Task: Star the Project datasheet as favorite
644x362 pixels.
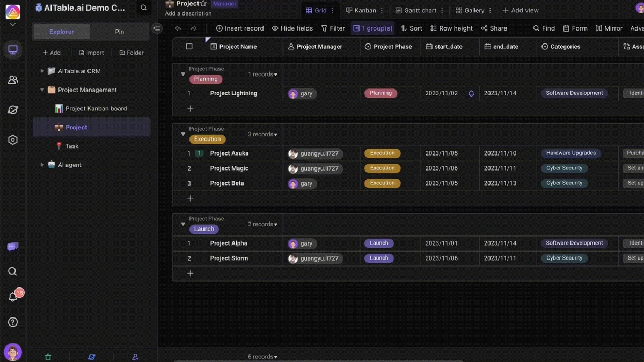Action: point(203,4)
